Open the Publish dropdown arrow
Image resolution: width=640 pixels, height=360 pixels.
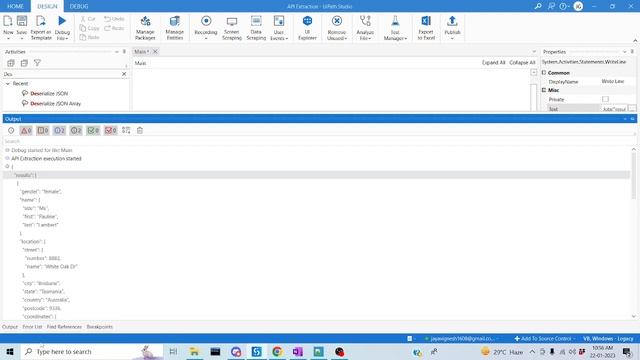pos(452,39)
